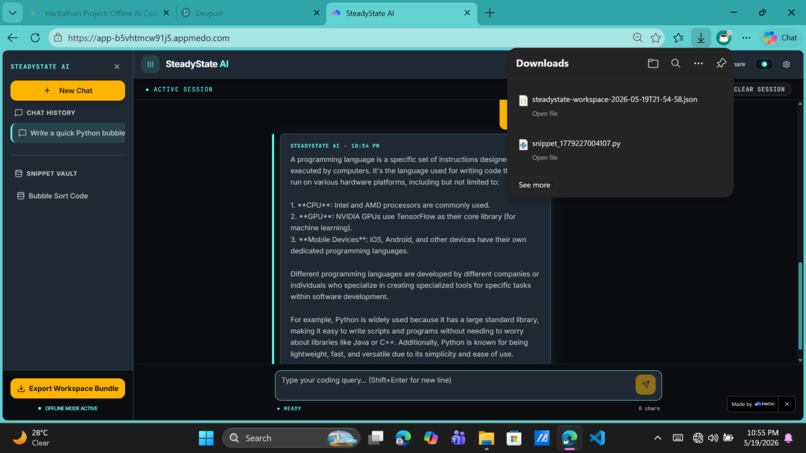Screen dimensions: 806x453
Task: Toggle browser Downloads toolbar button
Action: tap(701, 38)
